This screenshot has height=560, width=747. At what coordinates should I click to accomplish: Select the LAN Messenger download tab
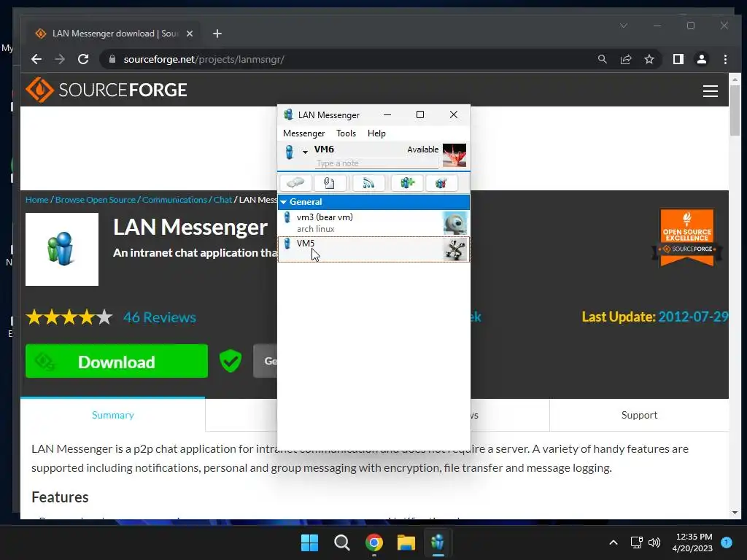(x=113, y=34)
